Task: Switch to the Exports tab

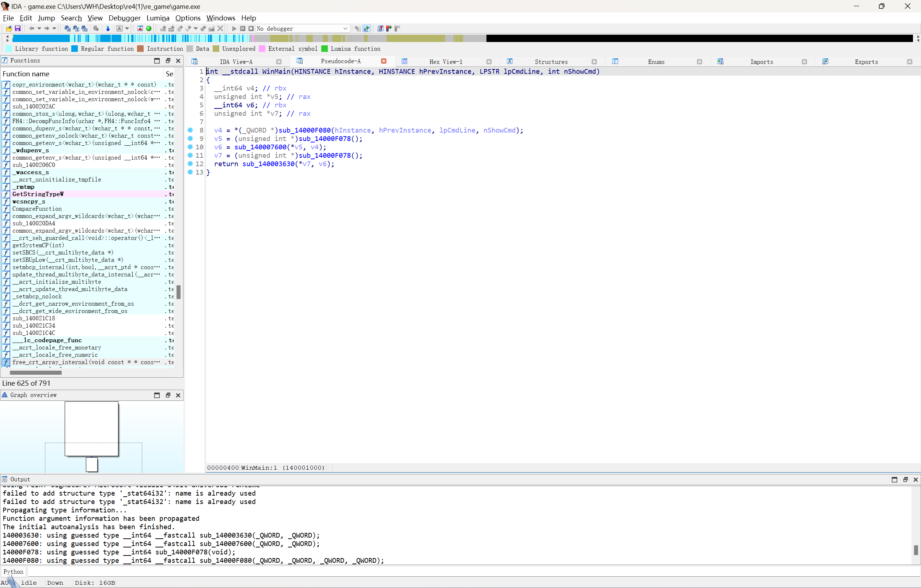Action: 866,62
